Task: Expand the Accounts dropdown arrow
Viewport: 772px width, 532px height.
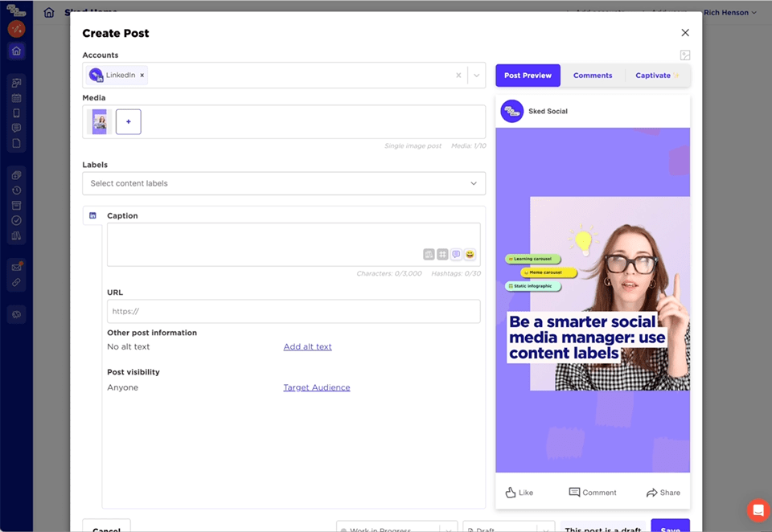Action: point(477,76)
